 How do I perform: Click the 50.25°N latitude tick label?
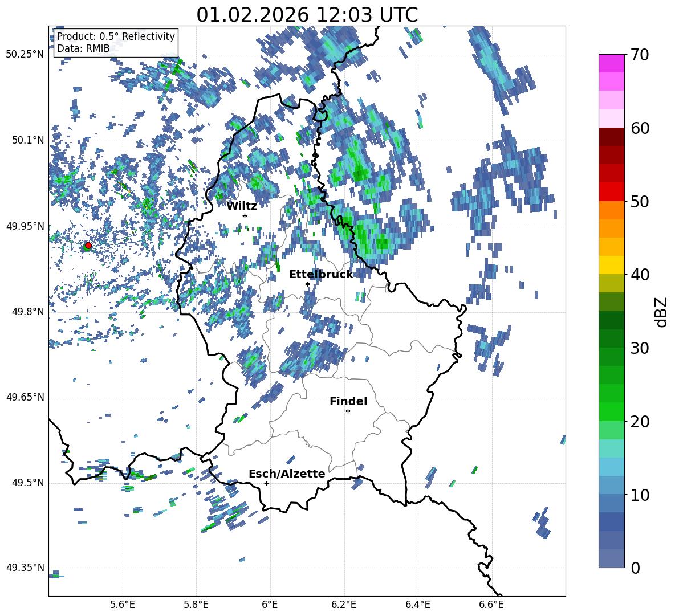tap(25, 55)
